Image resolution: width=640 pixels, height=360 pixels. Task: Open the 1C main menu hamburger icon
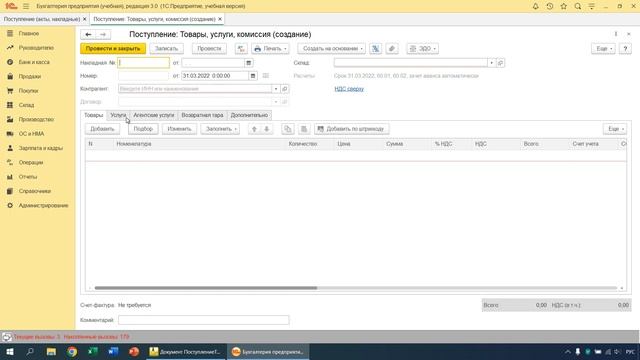26,6
